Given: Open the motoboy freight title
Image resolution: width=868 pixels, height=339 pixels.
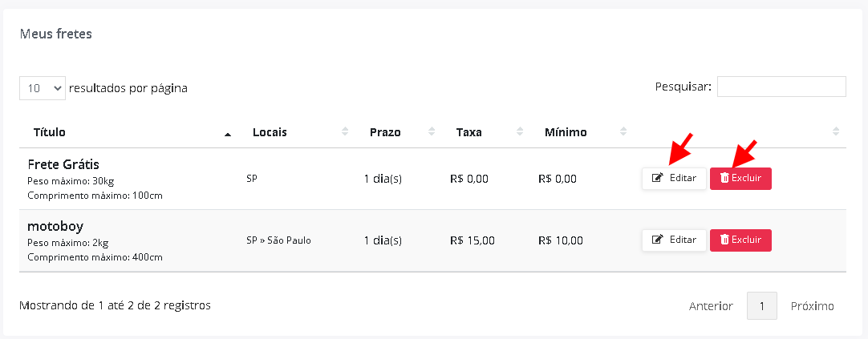Looking at the screenshot, I should coord(55,226).
